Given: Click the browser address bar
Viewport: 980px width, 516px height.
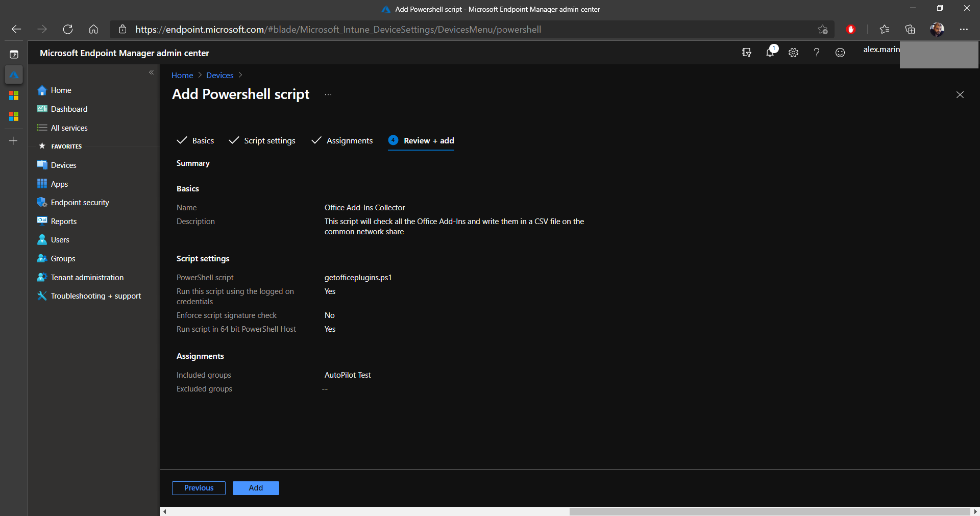Looking at the screenshot, I should (459, 30).
